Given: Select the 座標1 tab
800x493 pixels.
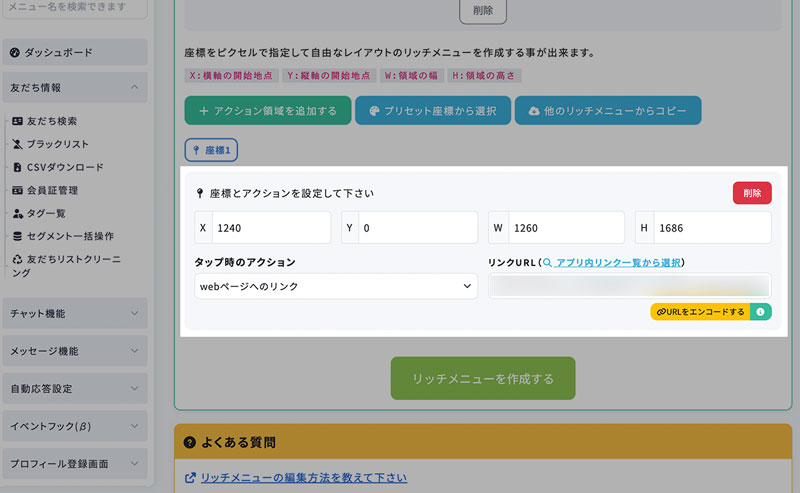Looking at the screenshot, I should point(211,150).
